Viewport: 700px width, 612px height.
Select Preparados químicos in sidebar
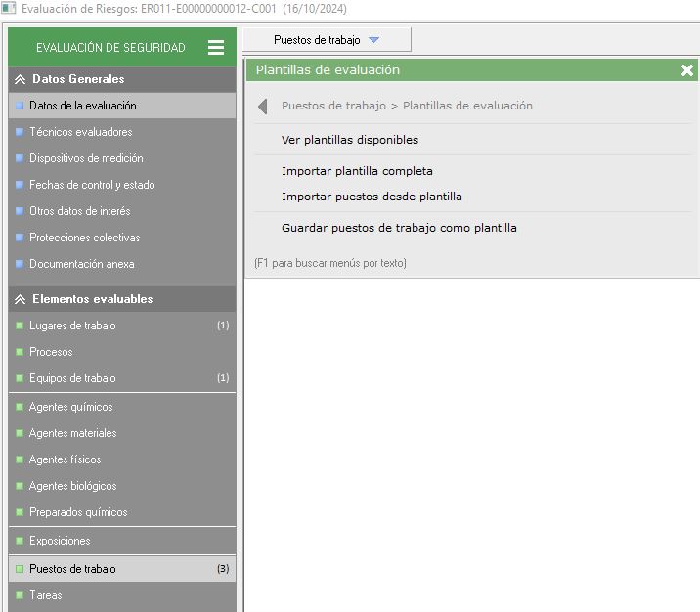(x=78, y=512)
